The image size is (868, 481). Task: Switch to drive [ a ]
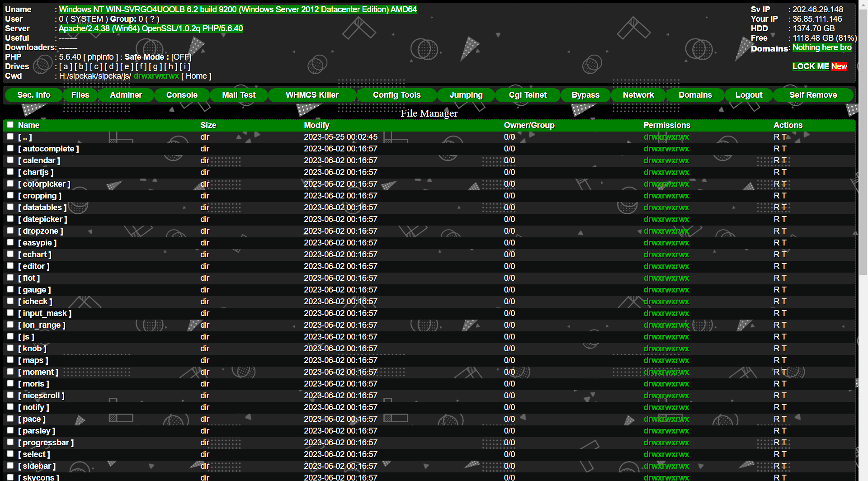66,66
